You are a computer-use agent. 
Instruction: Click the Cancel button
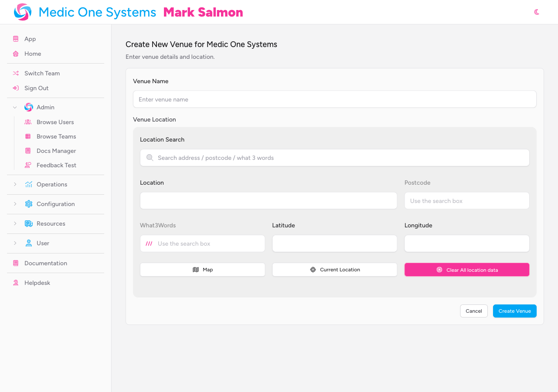tap(474, 311)
